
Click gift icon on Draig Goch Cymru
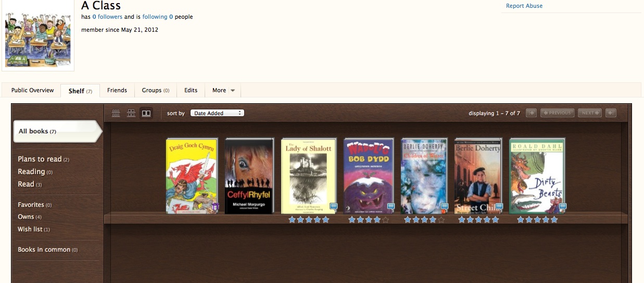click(x=215, y=207)
